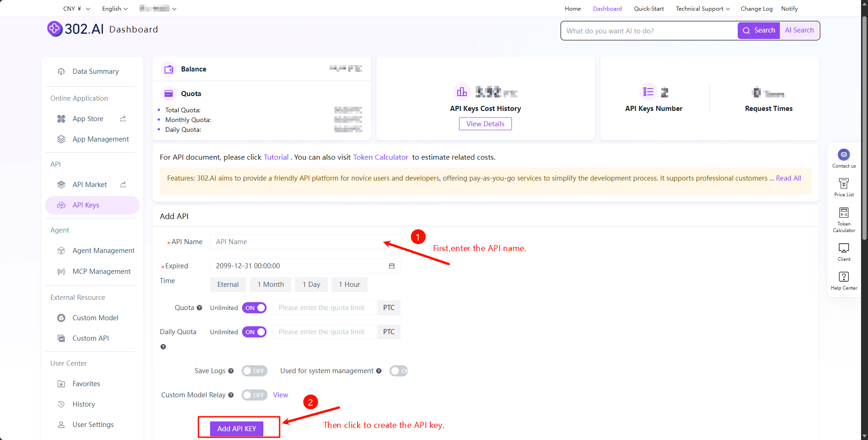Select the App Store sidebar icon
This screenshot has height=440, width=868.
pyautogui.click(x=88, y=118)
